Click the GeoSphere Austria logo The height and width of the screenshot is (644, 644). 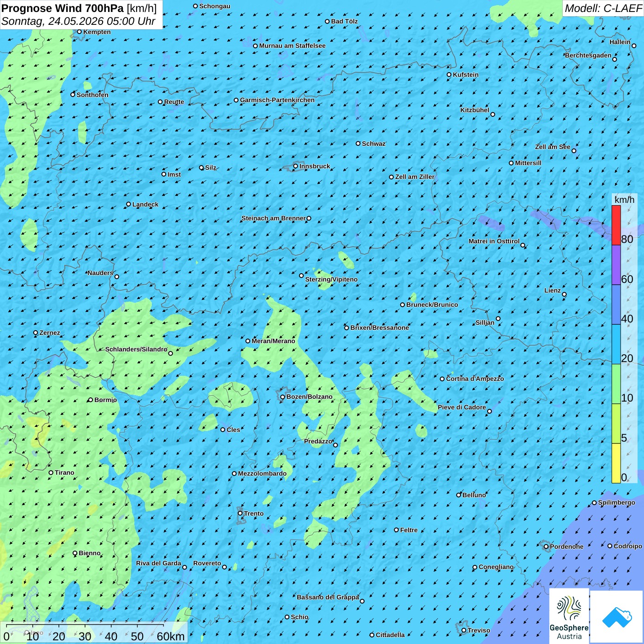[569, 616]
